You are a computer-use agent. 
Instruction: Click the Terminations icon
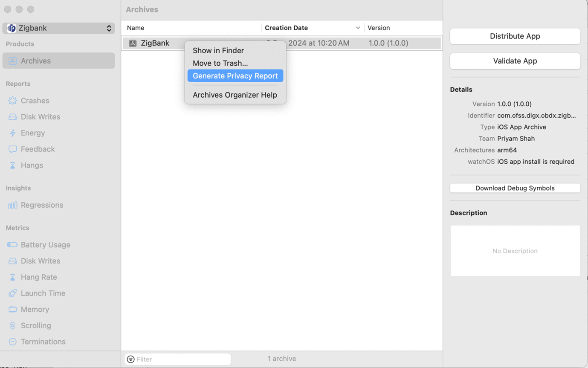(x=13, y=342)
